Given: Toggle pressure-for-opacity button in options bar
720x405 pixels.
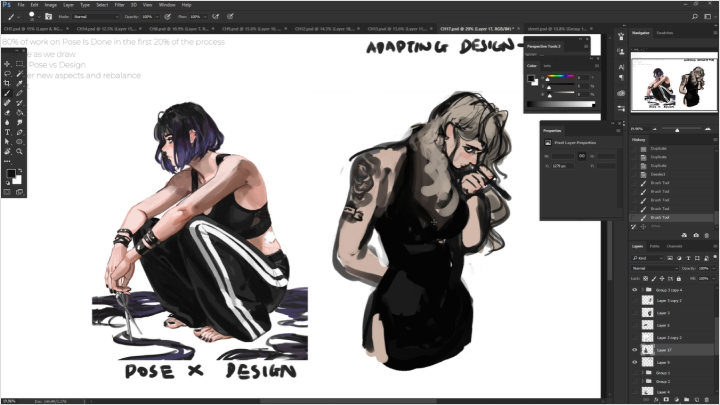Looking at the screenshot, I should [168, 17].
